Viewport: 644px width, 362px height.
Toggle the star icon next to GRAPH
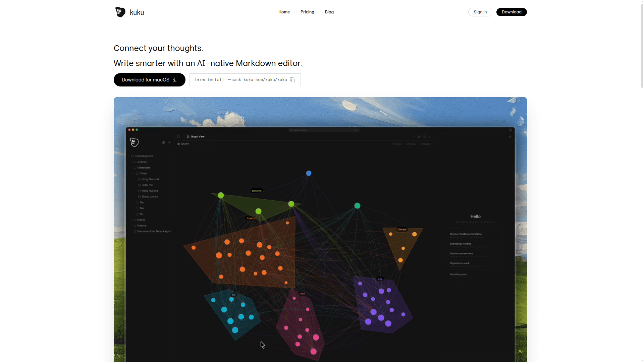coord(179,144)
